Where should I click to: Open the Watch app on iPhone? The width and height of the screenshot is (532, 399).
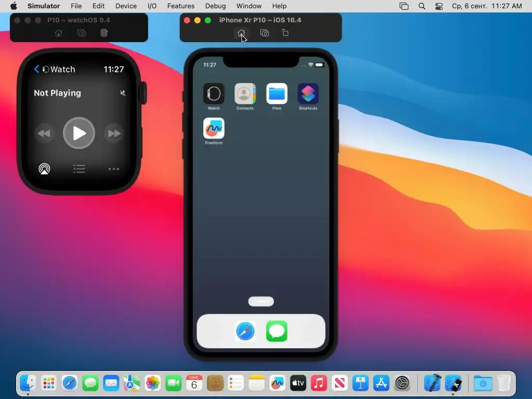[x=214, y=94]
